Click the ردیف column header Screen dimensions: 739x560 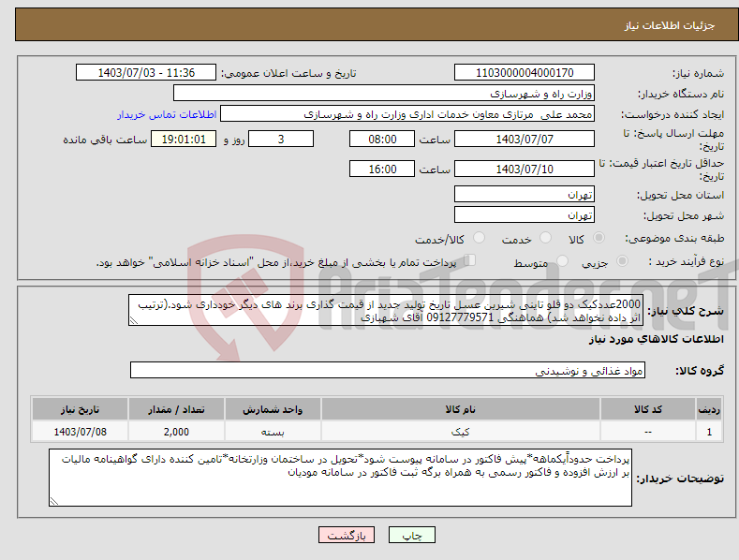coord(709,409)
